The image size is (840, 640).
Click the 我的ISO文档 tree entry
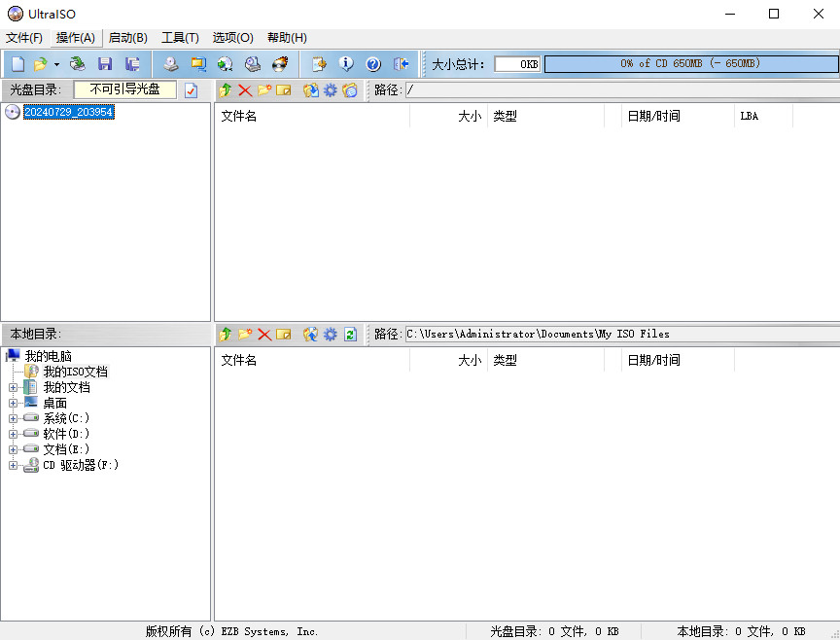click(x=78, y=371)
